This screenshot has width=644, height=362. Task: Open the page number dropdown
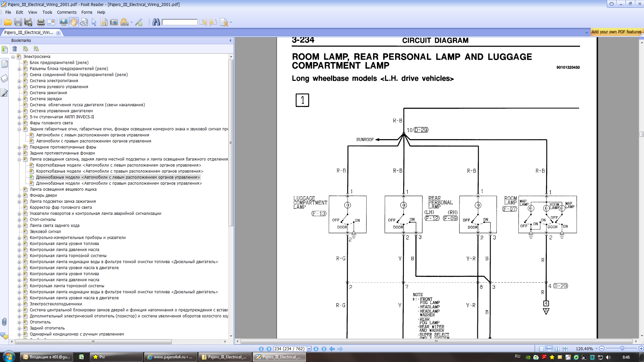point(309,349)
